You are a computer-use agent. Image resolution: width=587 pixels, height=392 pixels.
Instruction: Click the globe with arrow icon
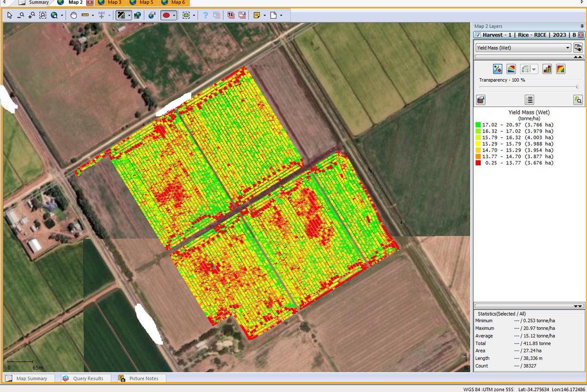point(152,15)
